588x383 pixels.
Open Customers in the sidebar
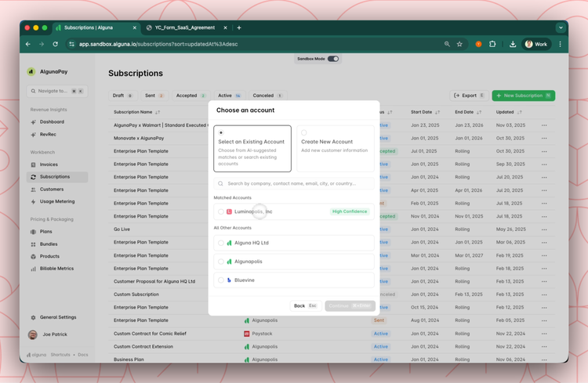click(52, 190)
